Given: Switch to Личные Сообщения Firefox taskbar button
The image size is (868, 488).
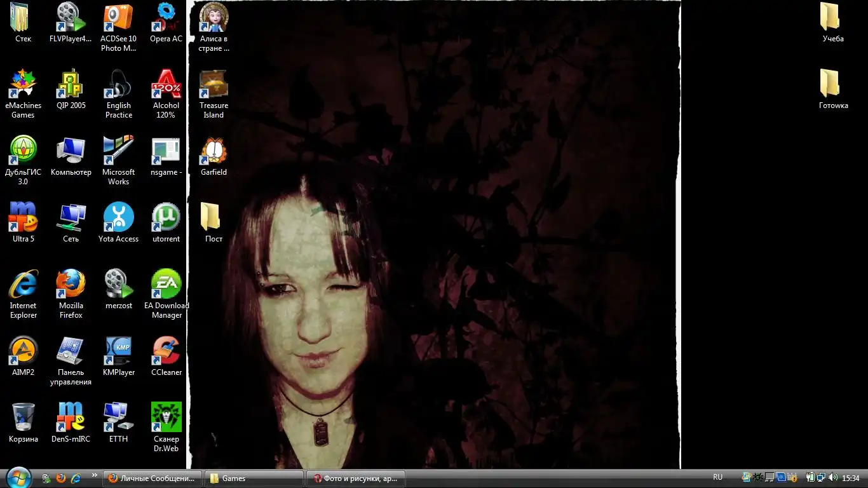Looking at the screenshot, I should 153,478.
